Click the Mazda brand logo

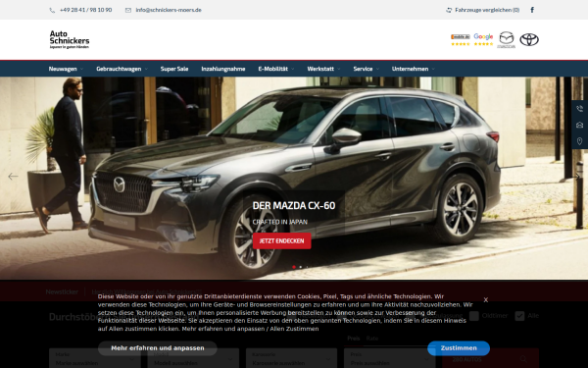click(x=507, y=40)
